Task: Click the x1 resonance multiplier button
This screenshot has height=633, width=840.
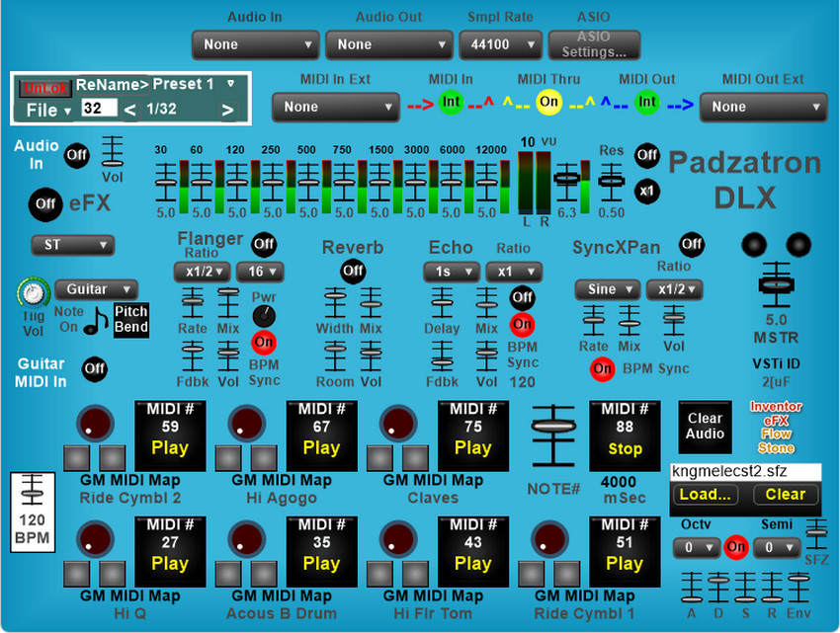Action: coord(647,190)
